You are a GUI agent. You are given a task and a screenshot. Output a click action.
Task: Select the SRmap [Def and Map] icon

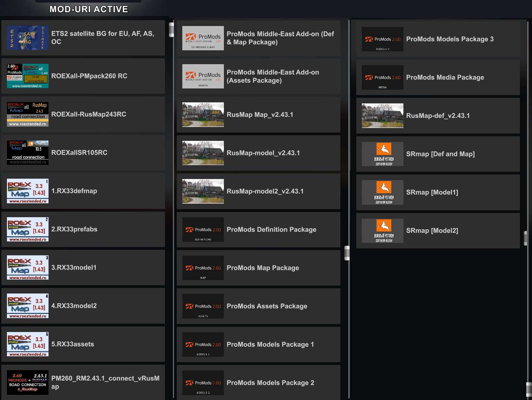[x=383, y=154]
